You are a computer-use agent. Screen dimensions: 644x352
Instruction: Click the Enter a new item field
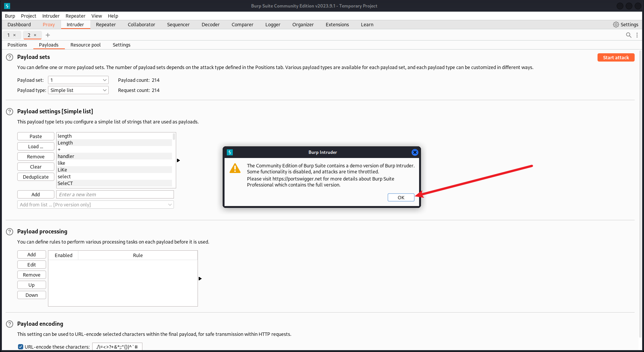(x=115, y=194)
